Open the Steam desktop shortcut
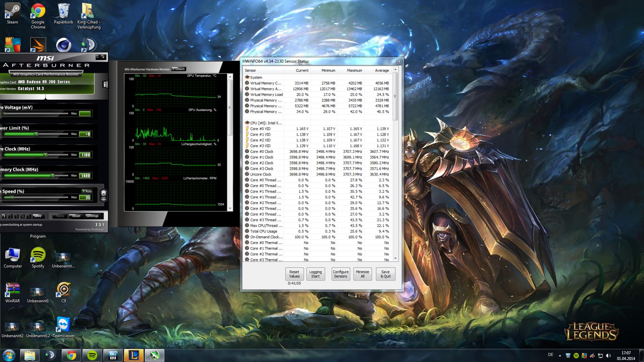Viewport: 644px width, 362px height. pos(12,13)
